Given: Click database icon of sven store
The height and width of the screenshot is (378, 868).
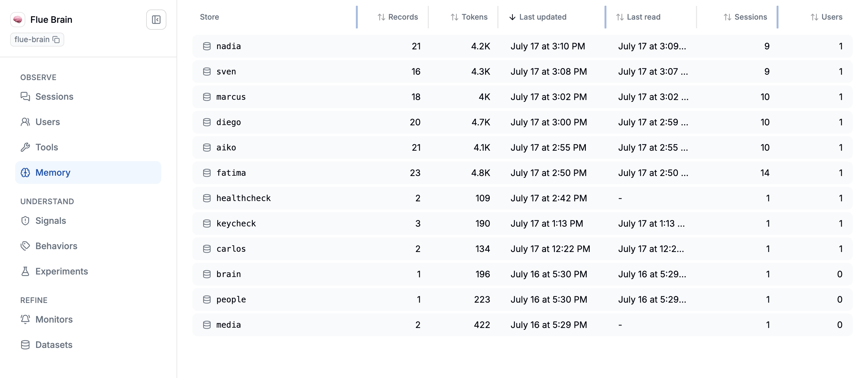Looking at the screenshot, I should click(x=207, y=72).
